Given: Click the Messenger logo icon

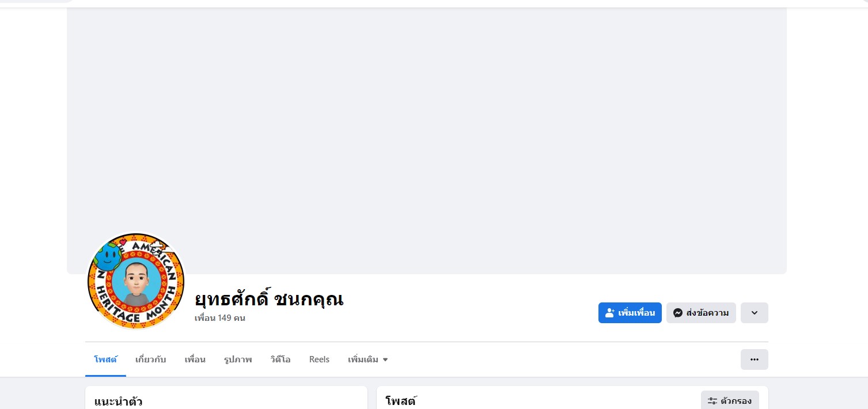Looking at the screenshot, I should click(x=678, y=313).
